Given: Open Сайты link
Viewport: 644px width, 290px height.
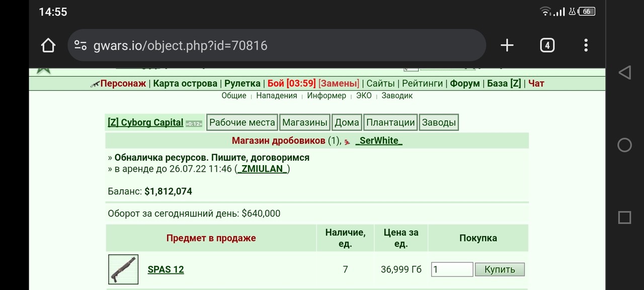Looking at the screenshot, I should [x=380, y=84].
